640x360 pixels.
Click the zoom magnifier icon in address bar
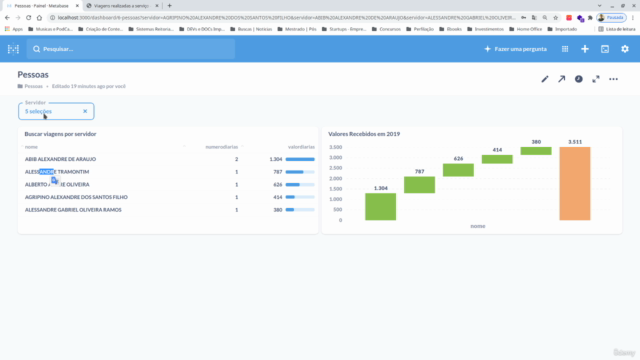click(x=545, y=18)
